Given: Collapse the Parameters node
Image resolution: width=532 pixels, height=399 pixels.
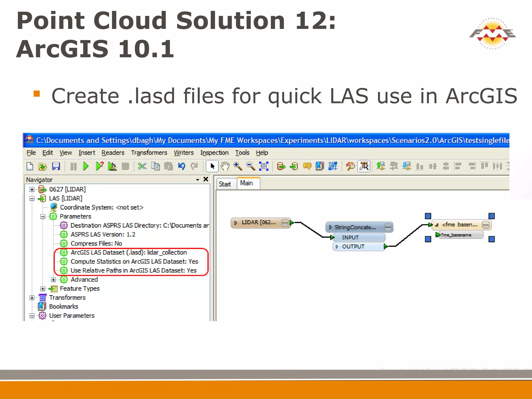Looking at the screenshot, I should tap(43, 217).
